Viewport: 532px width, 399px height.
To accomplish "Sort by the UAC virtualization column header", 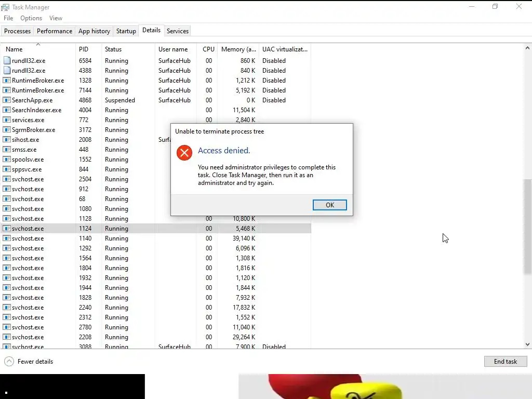I will [285, 49].
